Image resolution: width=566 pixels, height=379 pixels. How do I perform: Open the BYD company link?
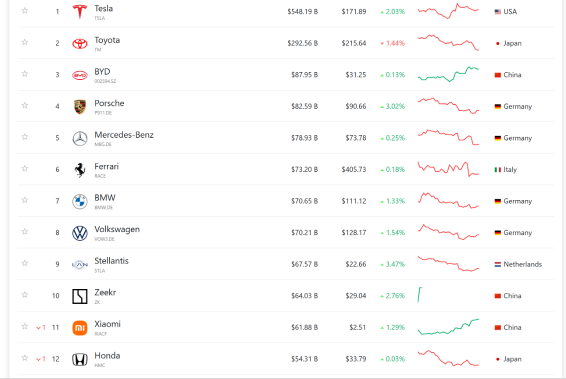102,72
